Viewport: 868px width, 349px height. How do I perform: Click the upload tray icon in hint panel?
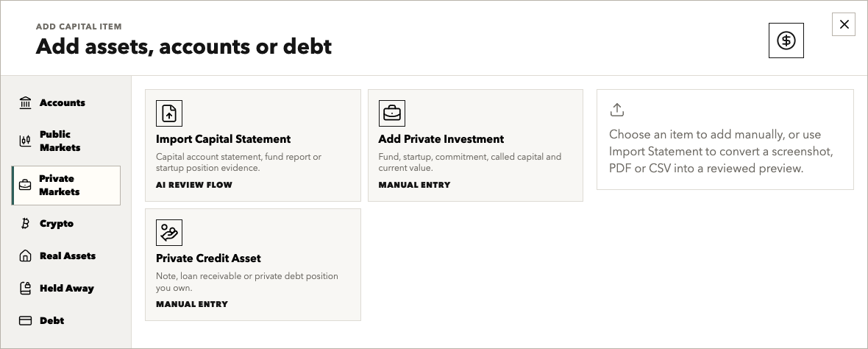pos(616,110)
